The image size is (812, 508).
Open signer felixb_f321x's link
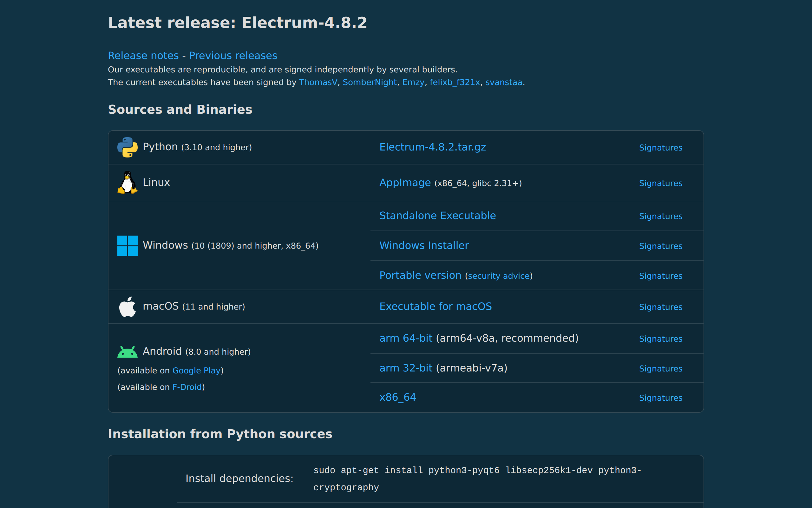click(x=455, y=82)
